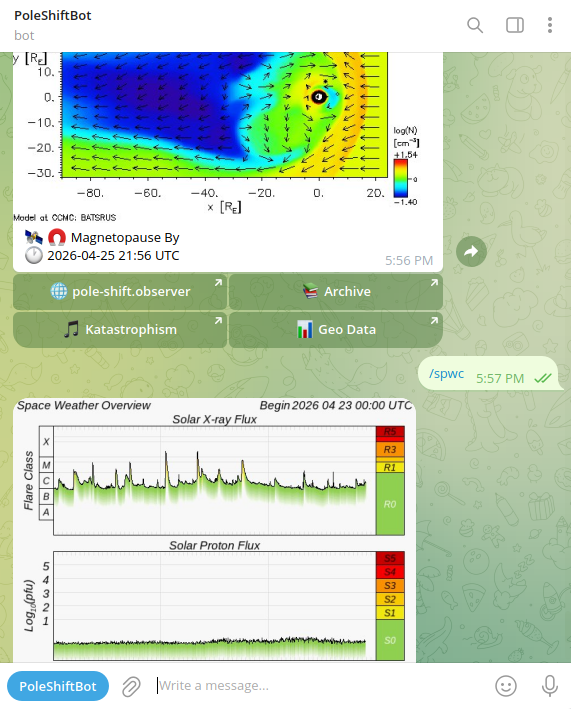Open the emoji picker smiley icon
Screen dimensions: 571x709
505,686
